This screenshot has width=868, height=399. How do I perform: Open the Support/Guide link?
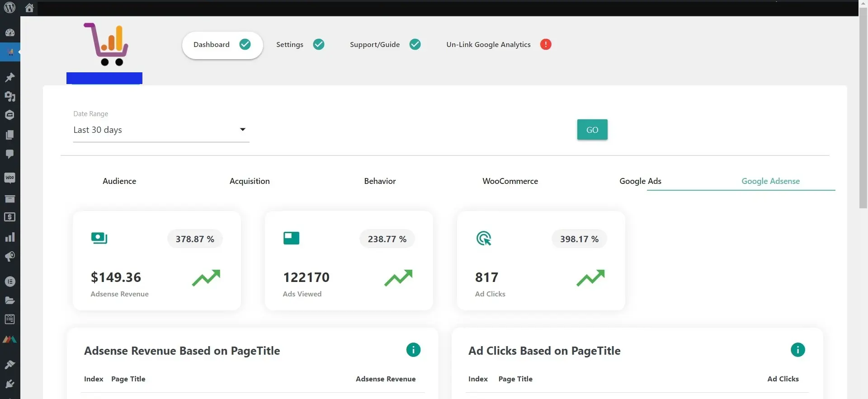point(375,45)
